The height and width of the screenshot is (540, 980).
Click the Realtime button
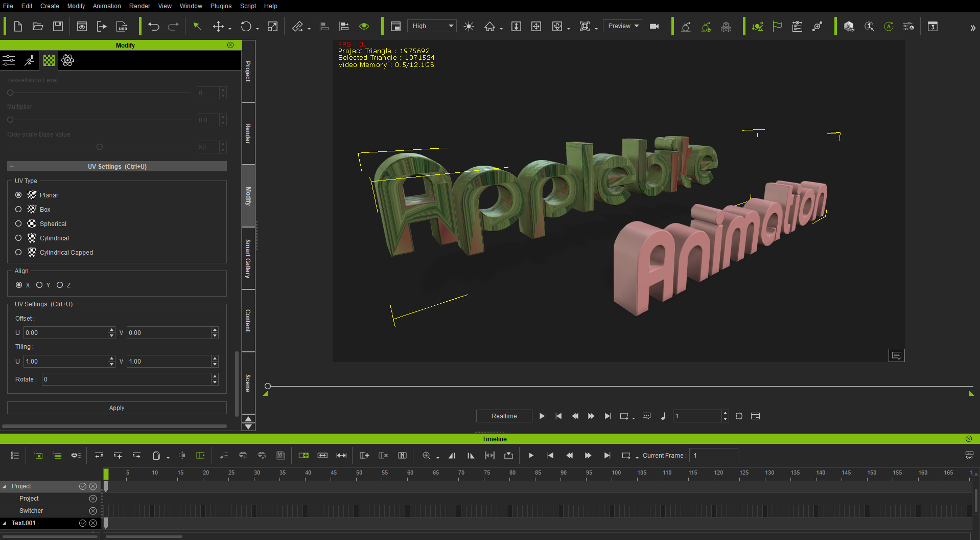504,416
